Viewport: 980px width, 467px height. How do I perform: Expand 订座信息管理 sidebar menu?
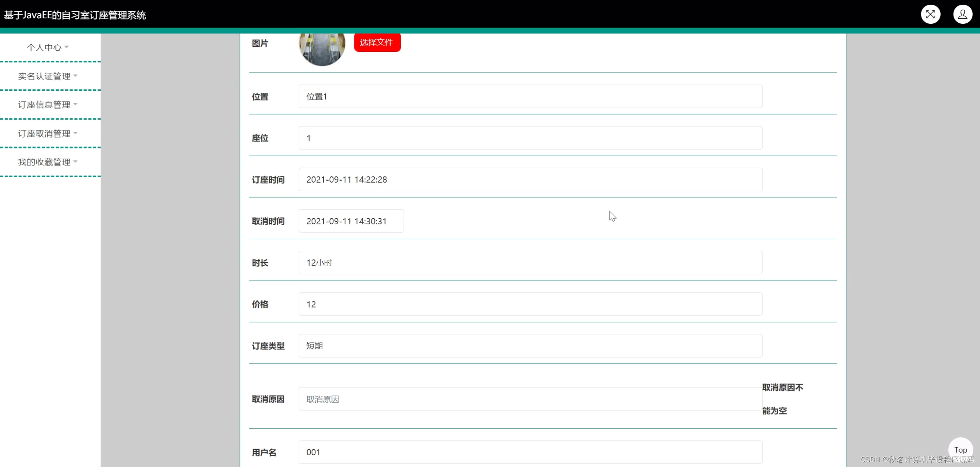48,104
